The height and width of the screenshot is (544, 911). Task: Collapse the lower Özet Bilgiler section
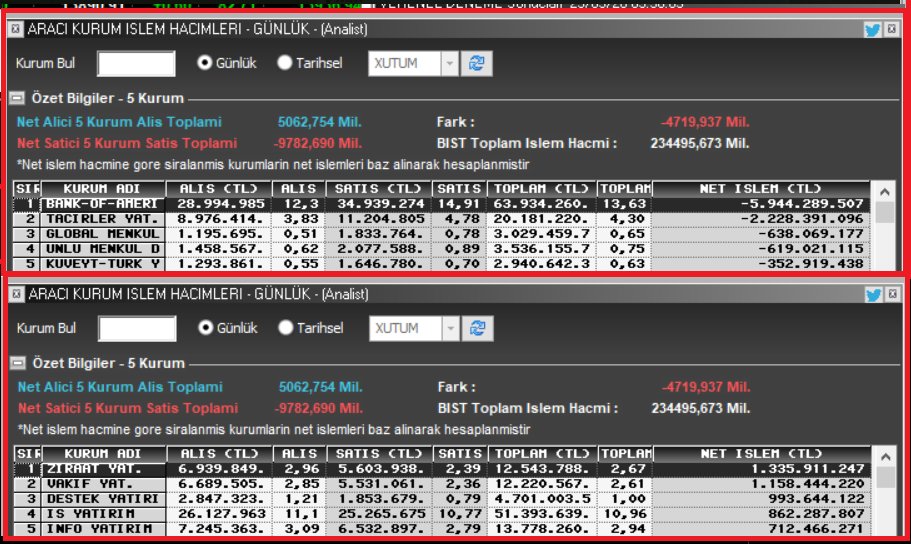(x=18, y=363)
